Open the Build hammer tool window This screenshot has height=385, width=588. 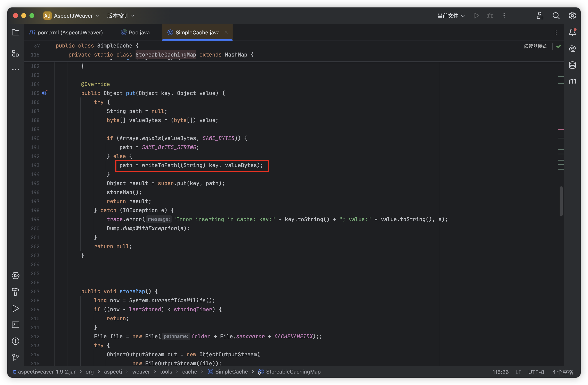[16, 292]
